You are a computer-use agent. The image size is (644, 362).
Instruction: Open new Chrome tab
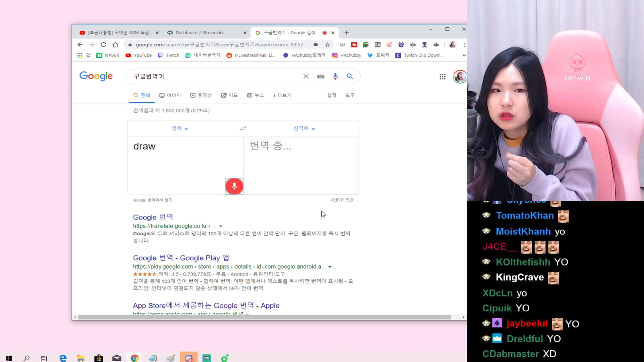point(347,33)
